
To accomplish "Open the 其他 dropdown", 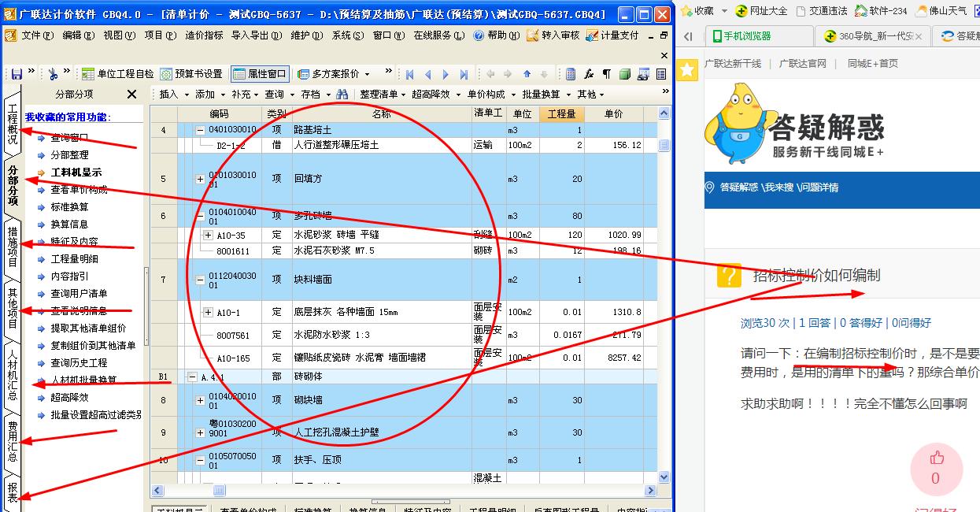I will (591, 95).
